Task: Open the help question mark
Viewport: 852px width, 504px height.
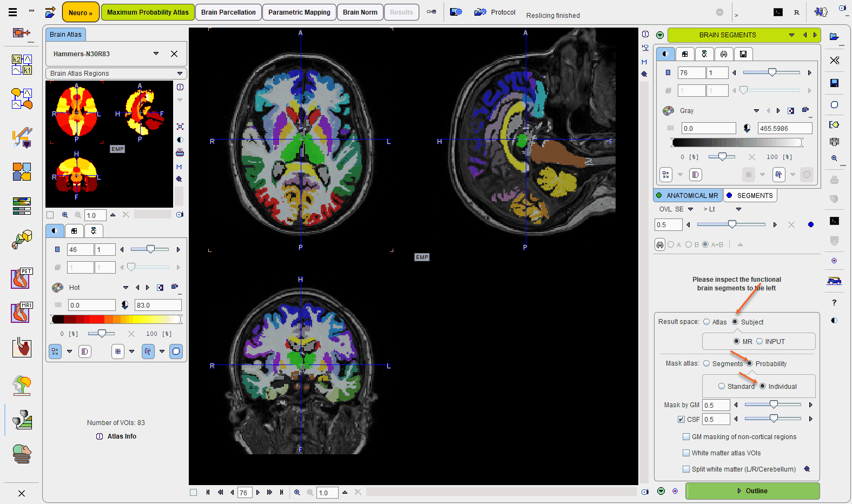Action: (x=835, y=302)
